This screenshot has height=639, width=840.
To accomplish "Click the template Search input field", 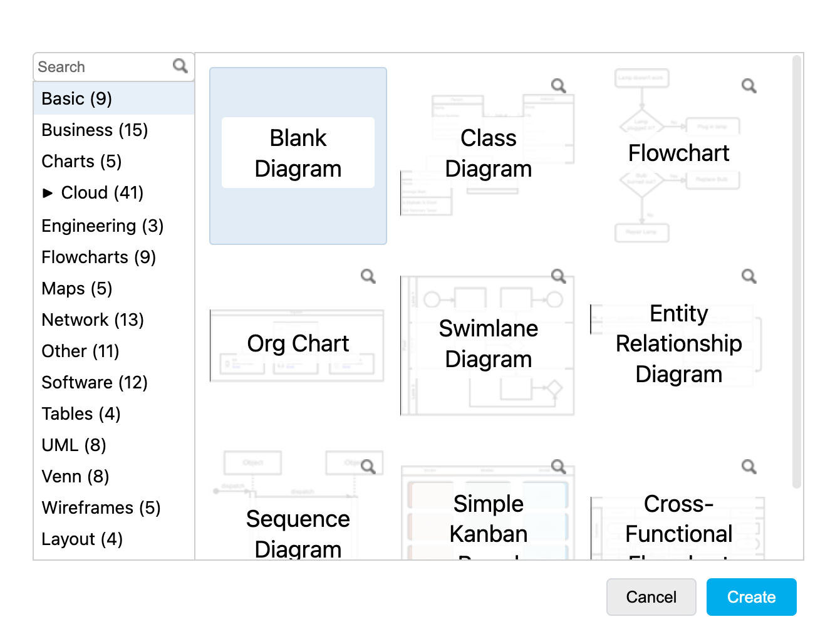I will (x=103, y=67).
